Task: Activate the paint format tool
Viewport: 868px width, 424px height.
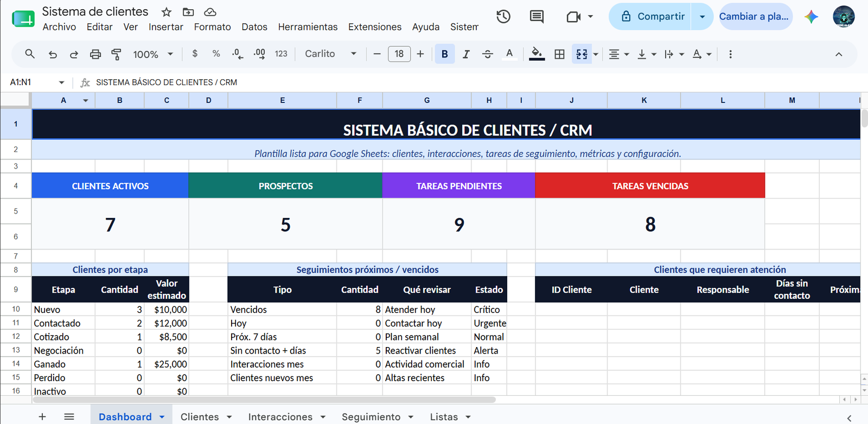Action: coord(116,54)
